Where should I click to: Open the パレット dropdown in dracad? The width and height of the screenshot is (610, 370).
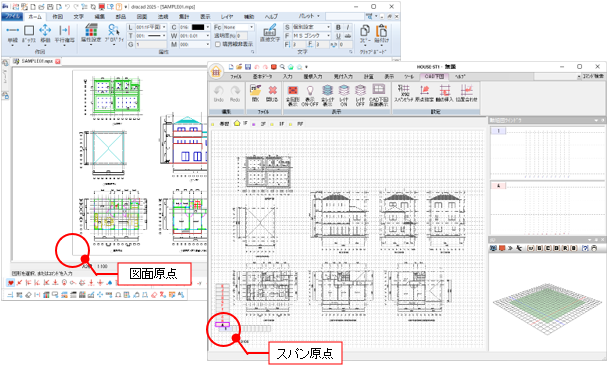click(309, 16)
